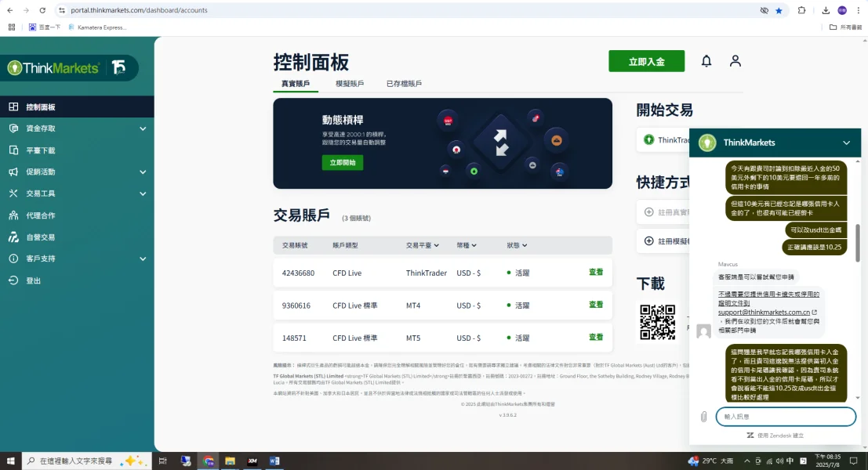This screenshot has height=470, width=868.
Task: Click the Task View taskbar icon
Action: pos(163,461)
